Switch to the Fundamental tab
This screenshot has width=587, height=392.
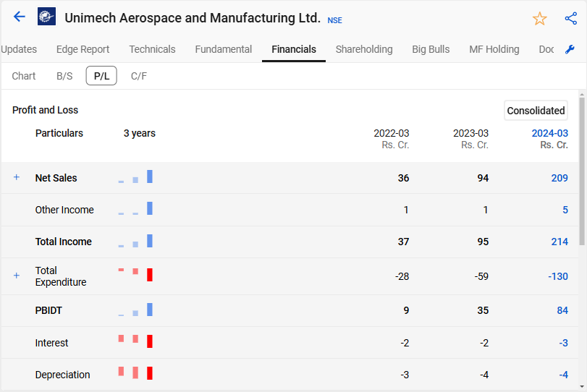(x=224, y=49)
